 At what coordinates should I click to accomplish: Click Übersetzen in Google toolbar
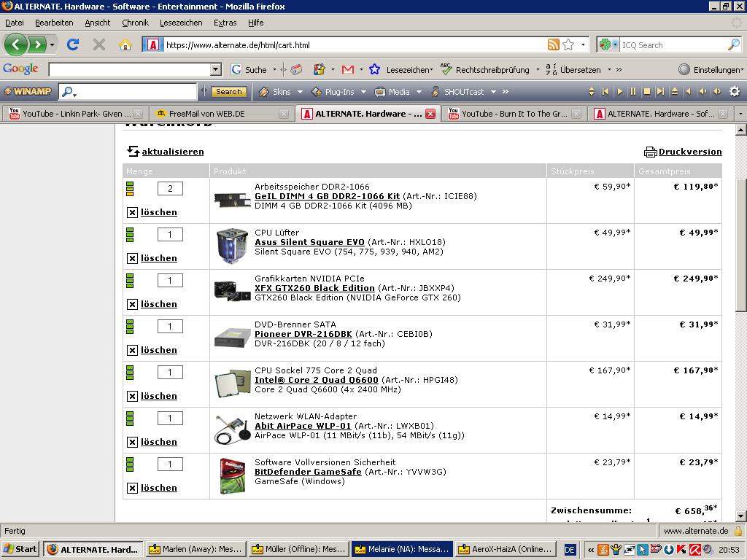pos(573,69)
